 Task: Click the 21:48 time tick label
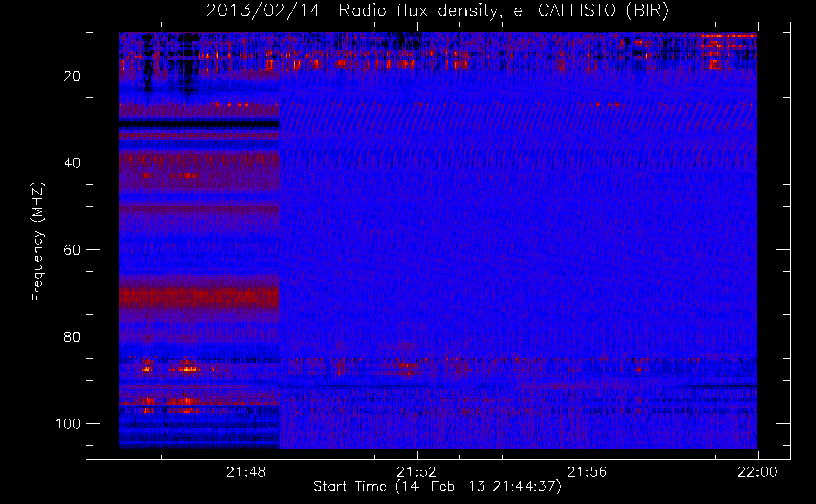[246, 472]
